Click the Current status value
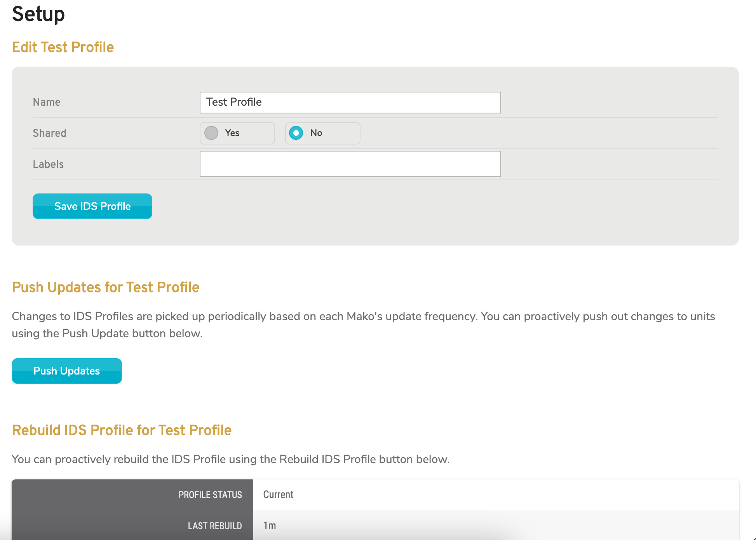Viewport: 756px width, 540px height. (x=278, y=495)
